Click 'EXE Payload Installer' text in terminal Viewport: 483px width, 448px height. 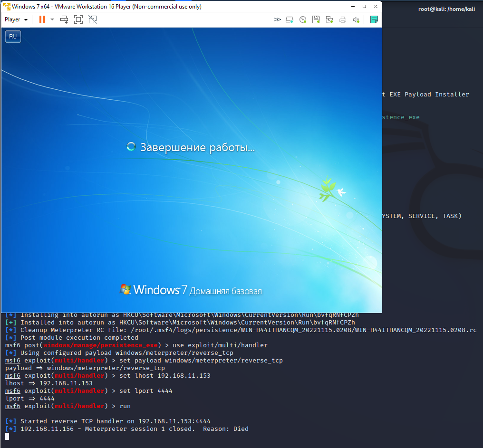pyautogui.click(x=429, y=94)
